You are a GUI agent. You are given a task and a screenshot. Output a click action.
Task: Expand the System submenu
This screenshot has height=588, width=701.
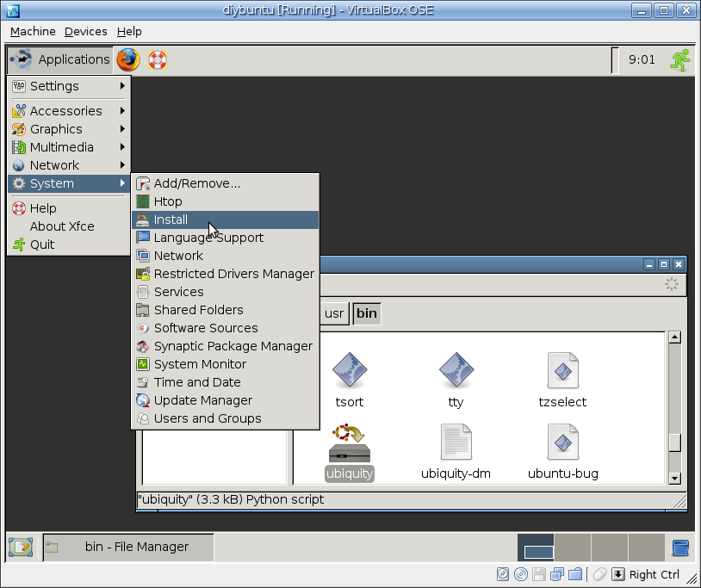(69, 183)
